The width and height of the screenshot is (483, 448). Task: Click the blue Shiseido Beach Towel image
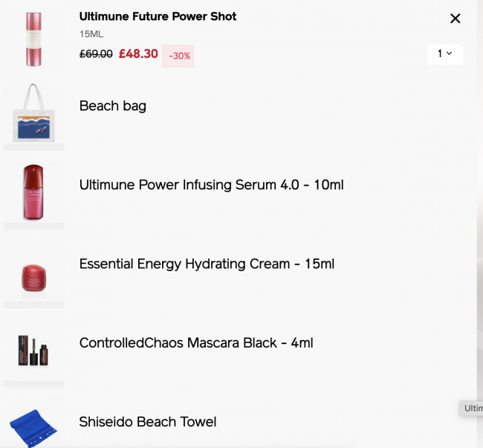click(x=33, y=428)
